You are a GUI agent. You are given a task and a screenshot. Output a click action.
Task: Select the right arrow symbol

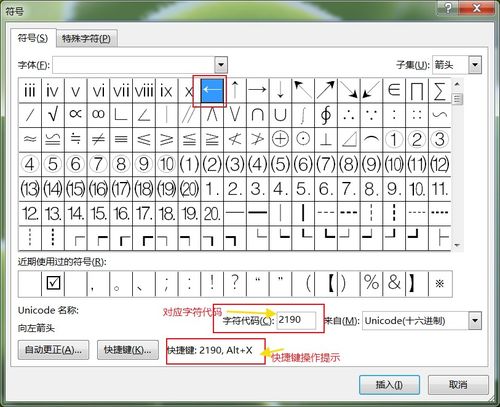(x=258, y=90)
